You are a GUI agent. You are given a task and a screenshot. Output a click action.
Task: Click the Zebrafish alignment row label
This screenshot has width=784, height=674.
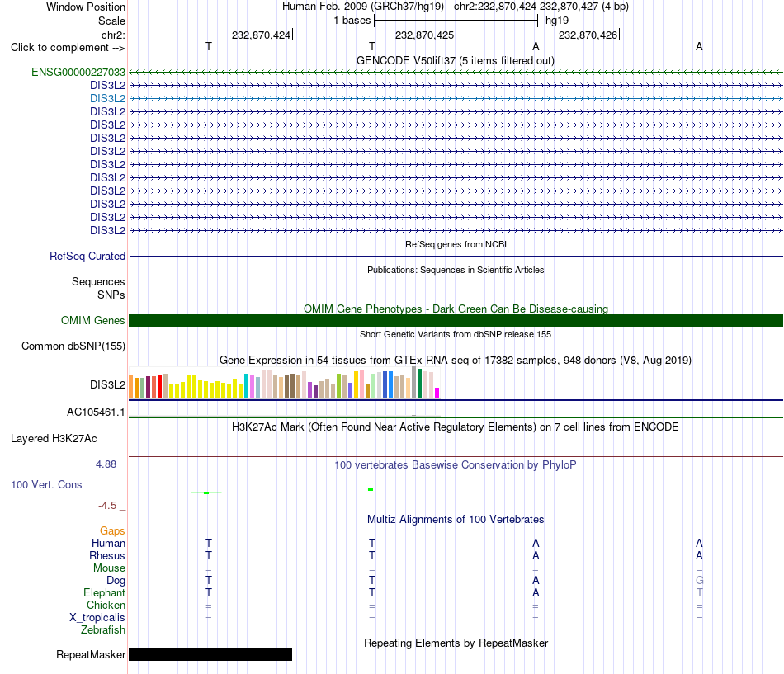(103, 630)
